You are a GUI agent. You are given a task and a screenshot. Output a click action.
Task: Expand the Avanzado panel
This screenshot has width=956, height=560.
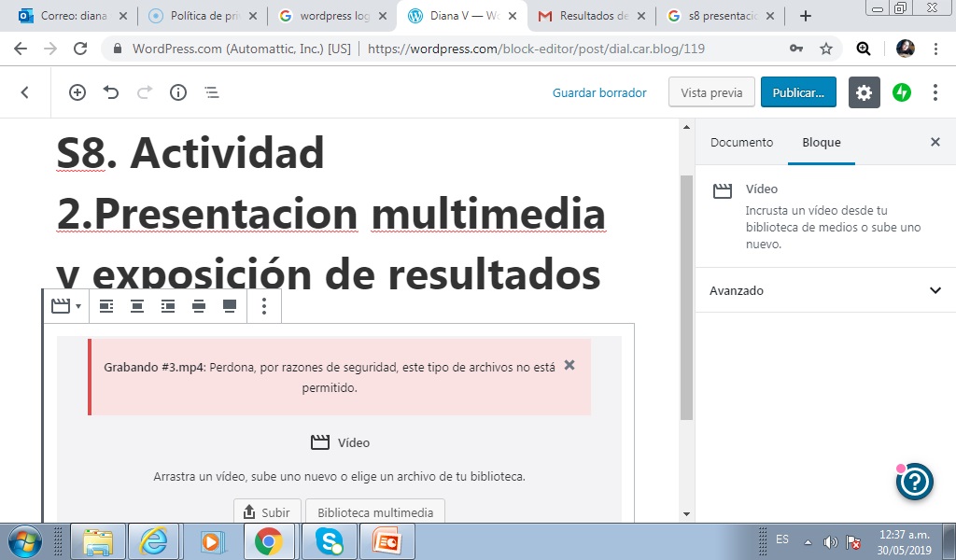(x=824, y=290)
